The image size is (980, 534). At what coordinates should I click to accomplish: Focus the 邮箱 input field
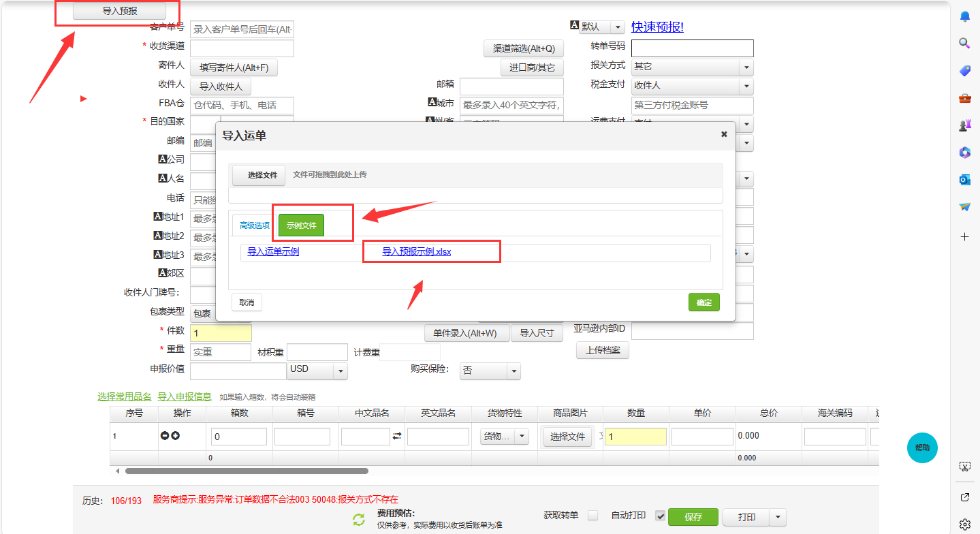511,87
